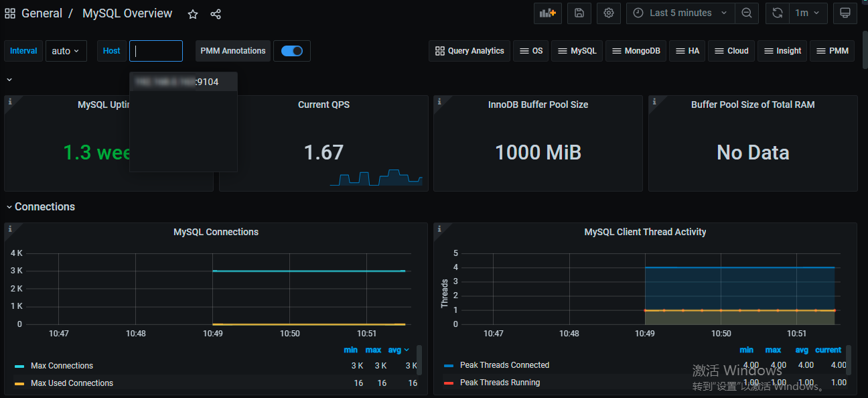This screenshot has height=398, width=868.
Task: Sort Thread Activity legend by current
Action: (828, 350)
